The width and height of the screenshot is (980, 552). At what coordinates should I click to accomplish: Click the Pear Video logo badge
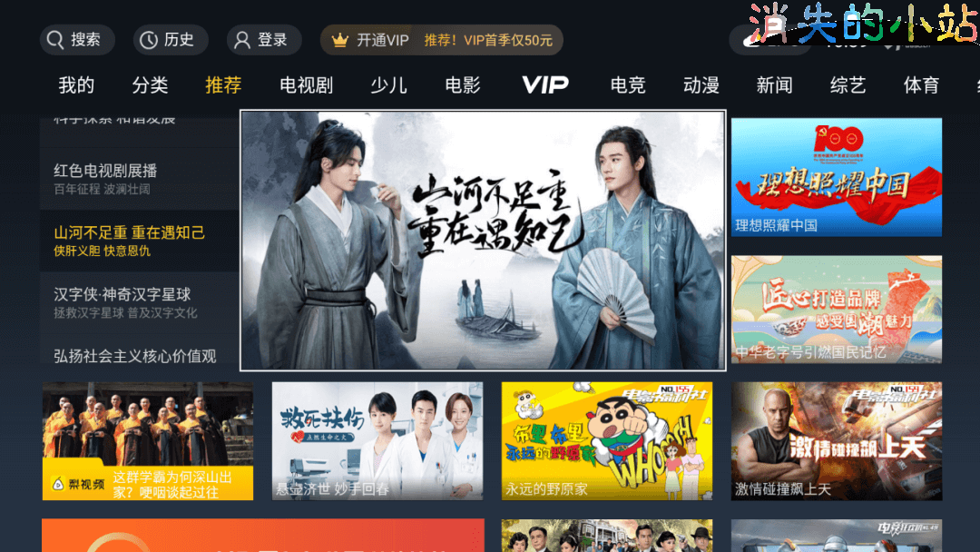[x=77, y=484]
